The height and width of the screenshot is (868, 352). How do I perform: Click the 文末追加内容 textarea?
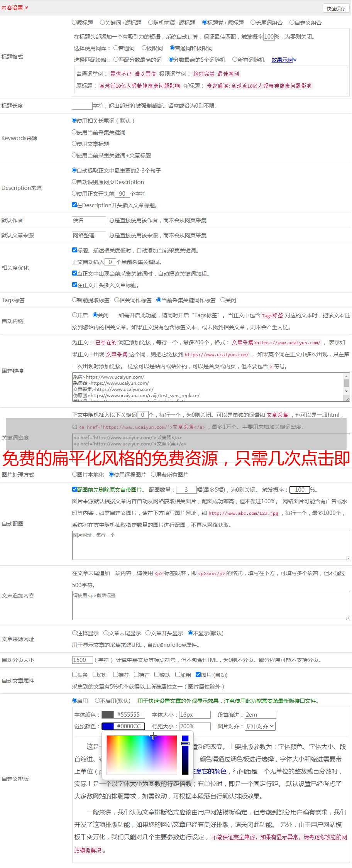tap(211, 606)
